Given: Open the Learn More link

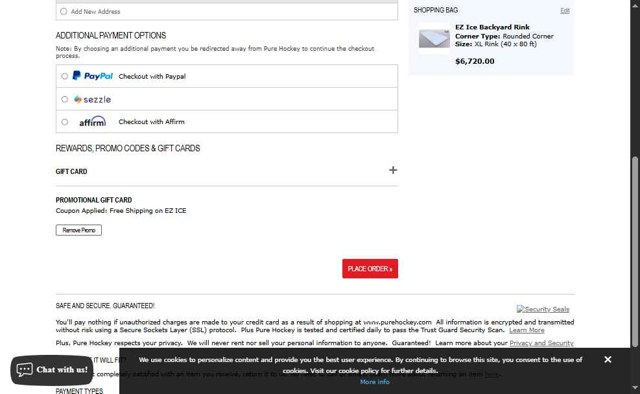Looking at the screenshot, I should click(527, 330).
